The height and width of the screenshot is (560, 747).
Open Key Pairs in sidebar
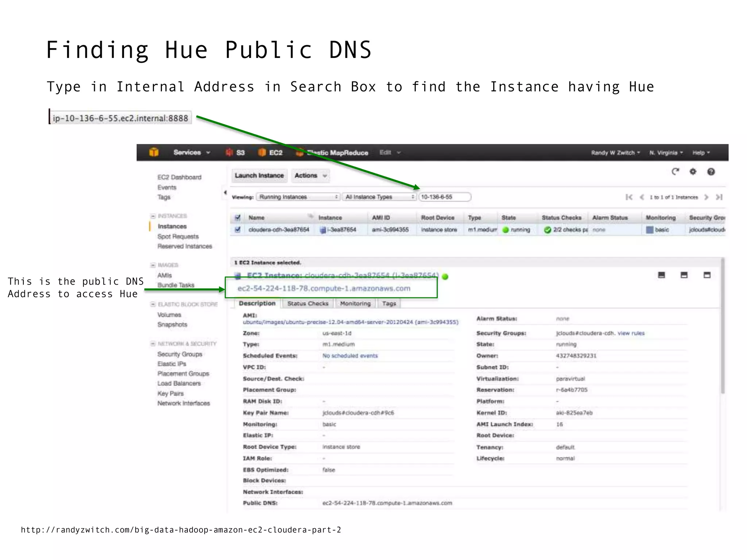[170, 393]
